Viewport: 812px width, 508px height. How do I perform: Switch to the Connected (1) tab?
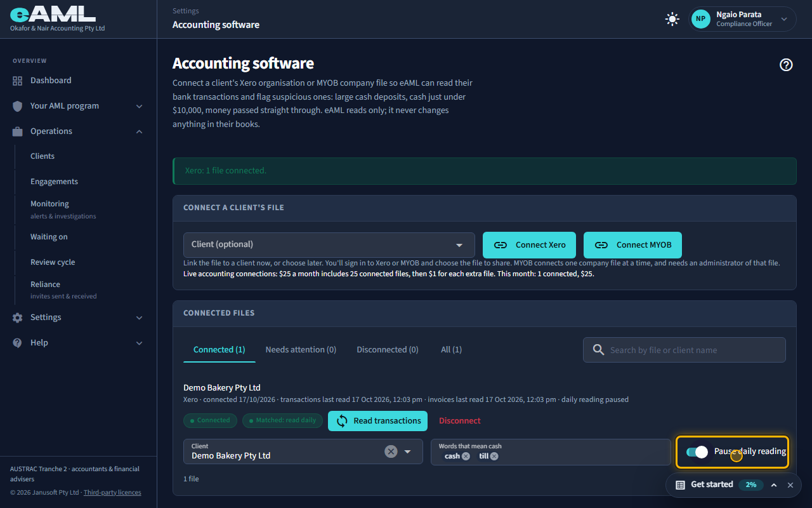point(219,350)
